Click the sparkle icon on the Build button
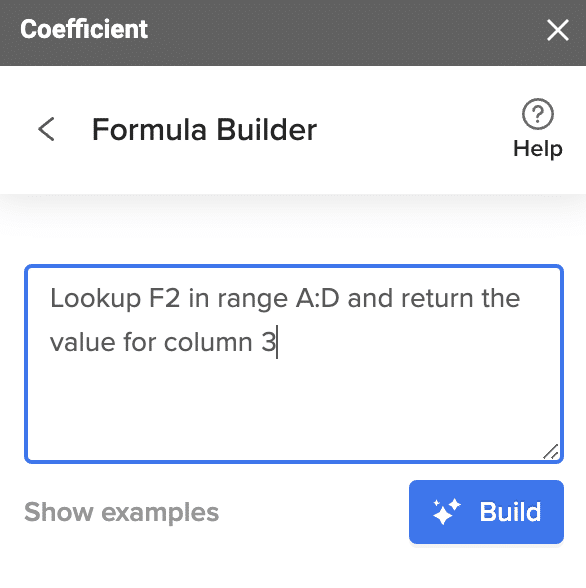This screenshot has width=586, height=588. pyautogui.click(x=446, y=512)
